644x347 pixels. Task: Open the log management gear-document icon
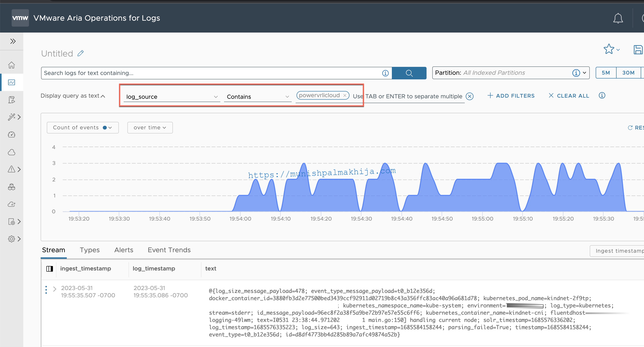coord(11,222)
